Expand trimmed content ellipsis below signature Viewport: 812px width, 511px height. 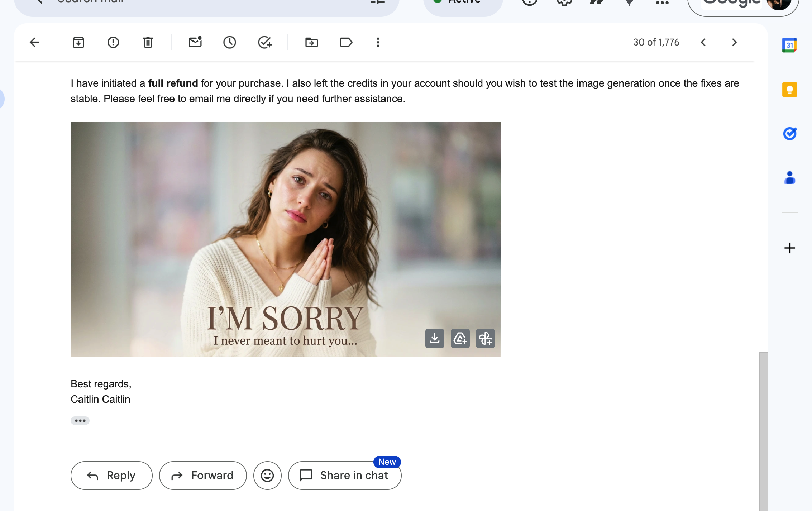coord(80,420)
